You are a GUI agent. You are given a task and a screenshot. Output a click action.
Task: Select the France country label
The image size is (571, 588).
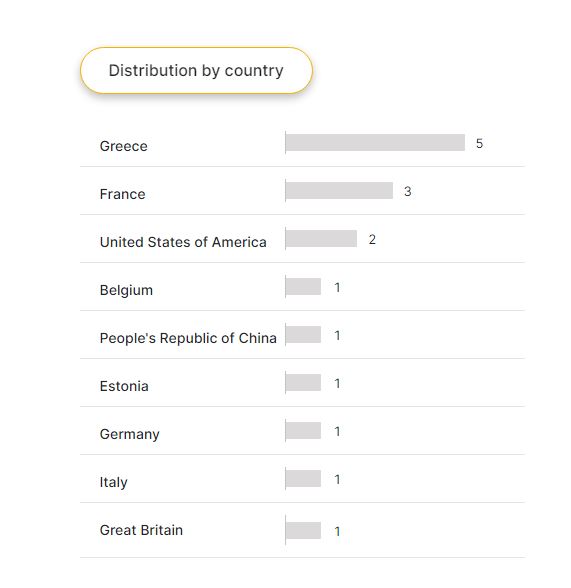pyautogui.click(x=123, y=194)
